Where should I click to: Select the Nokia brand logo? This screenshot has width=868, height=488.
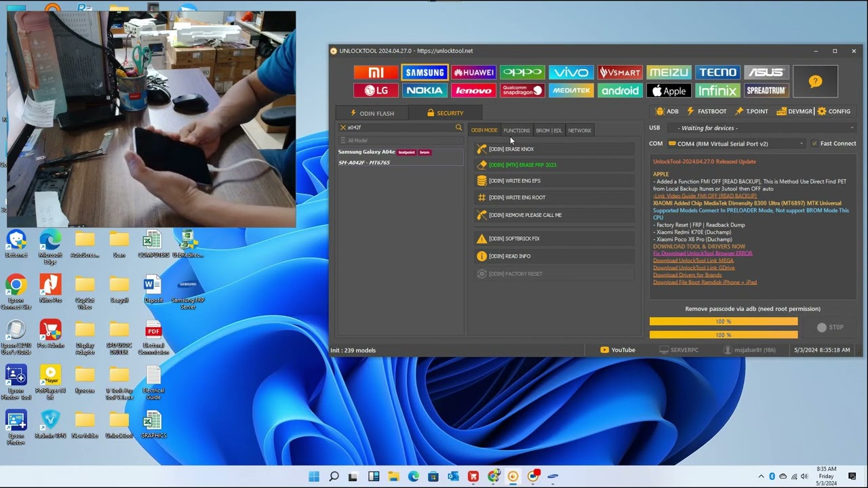[425, 90]
